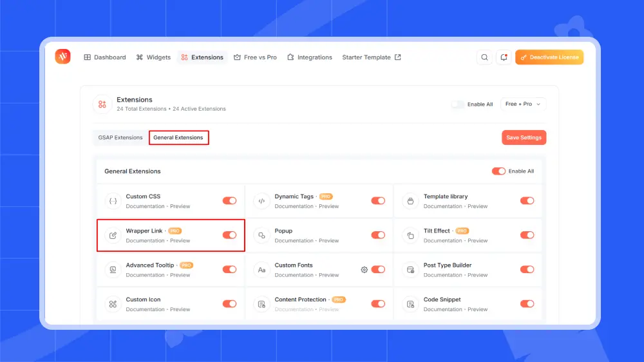
Task: Open Custom Fonts settings gear
Action: [365, 270]
